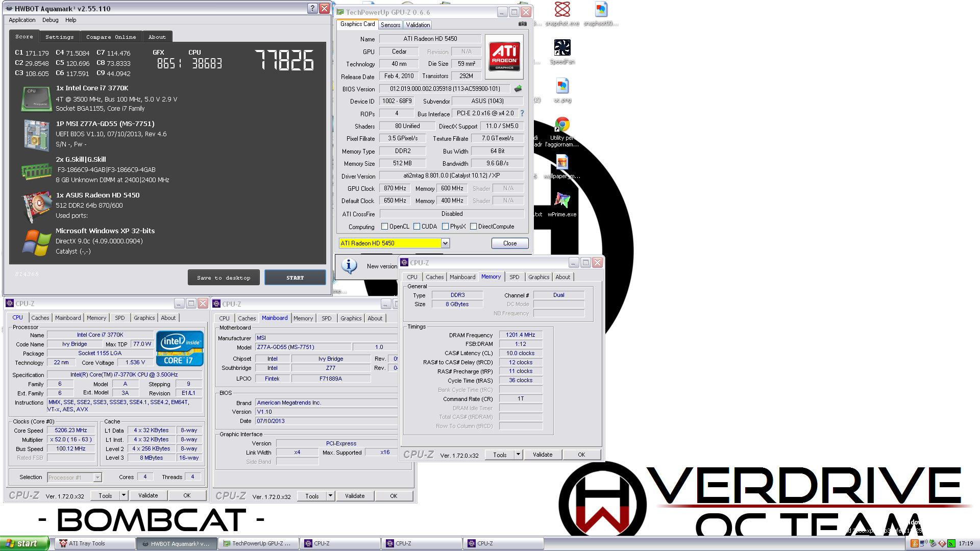The image size is (980, 551).
Task: Click the CPU chip icon in Aquamark results
Action: [x=36, y=98]
